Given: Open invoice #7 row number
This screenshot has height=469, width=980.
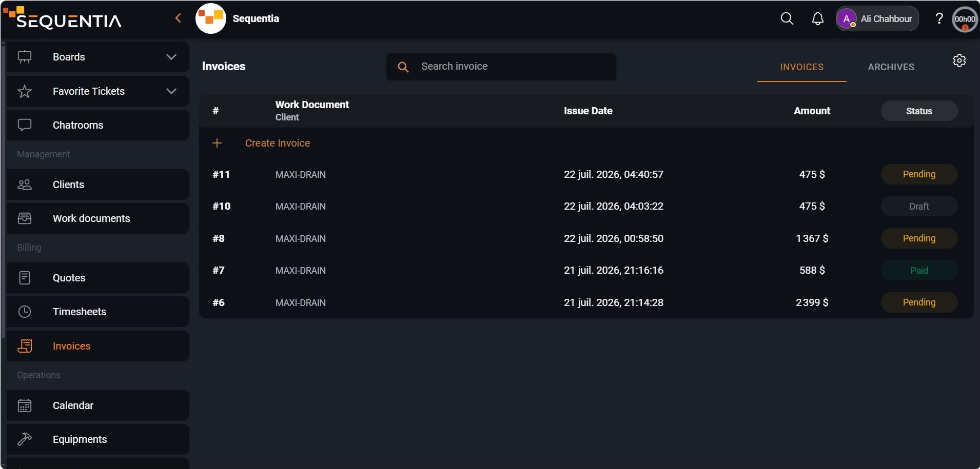Looking at the screenshot, I should (x=219, y=270).
